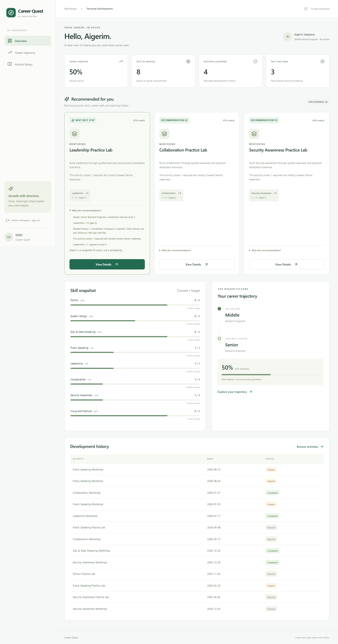Image resolution: width=338 pixels, height=644 pixels.
Task: Click the compass icon on Your next steps card
Action: point(323,61)
